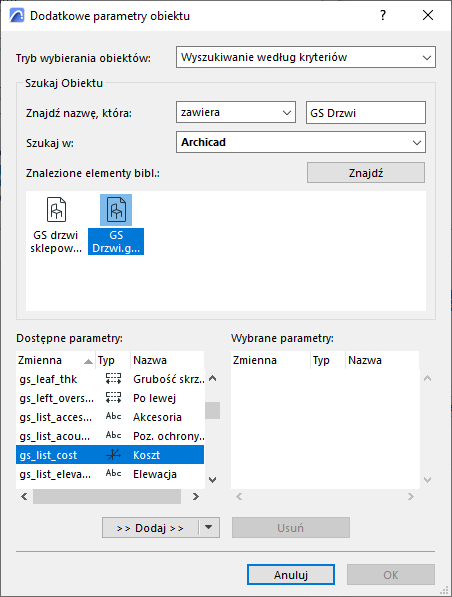The width and height of the screenshot is (452, 597).
Task: Select the GS Drzwi.g highlighted object icon
Action: point(116,210)
